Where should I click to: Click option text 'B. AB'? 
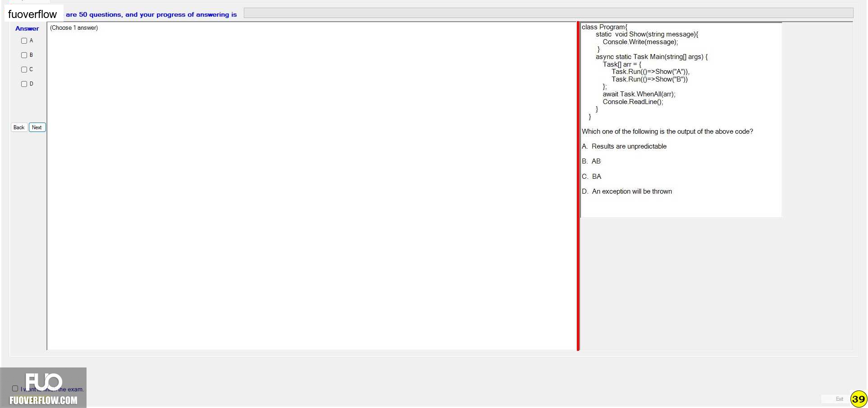[x=591, y=161]
